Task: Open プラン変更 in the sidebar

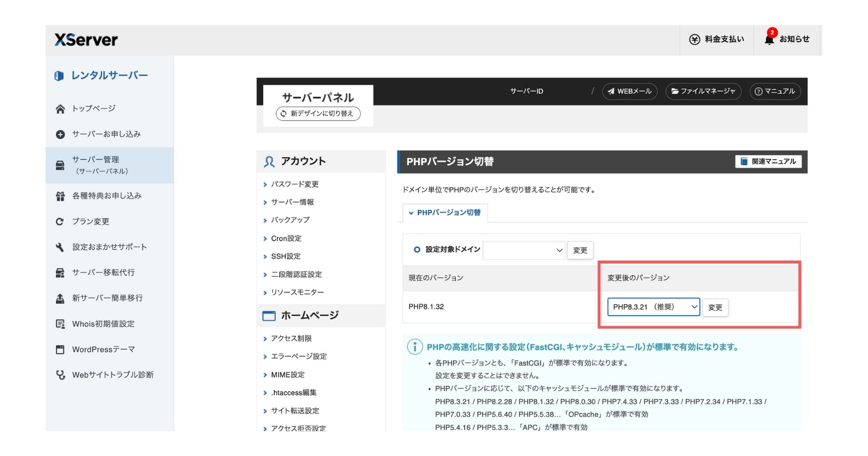Action: pyautogui.click(x=91, y=221)
